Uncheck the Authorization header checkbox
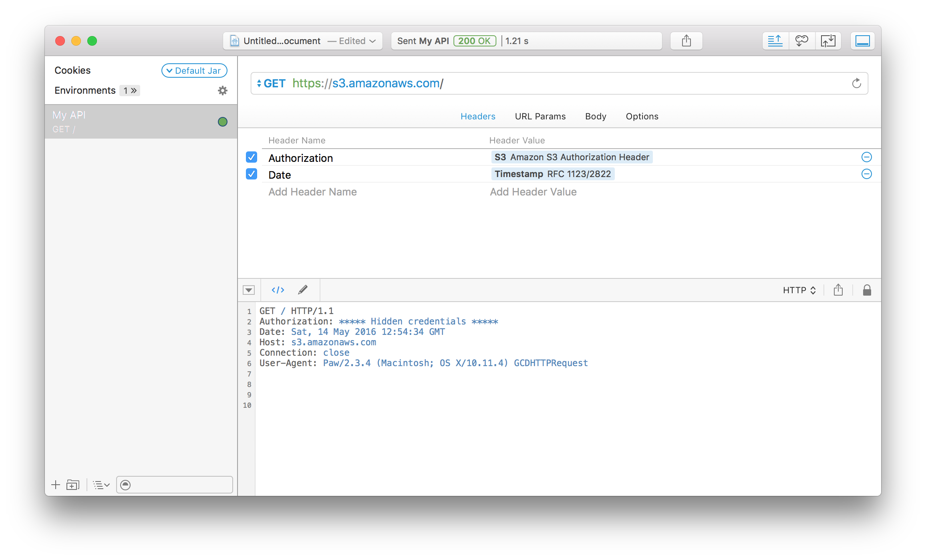This screenshot has height=560, width=926. [x=252, y=157]
